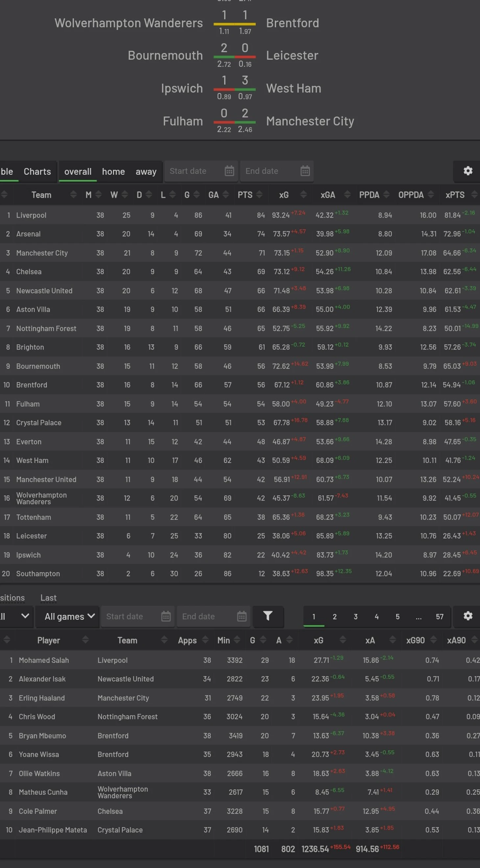Image resolution: width=480 pixels, height=868 pixels.
Task: Jump to last player page 57
Action: pyautogui.click(x=439, y=616)
